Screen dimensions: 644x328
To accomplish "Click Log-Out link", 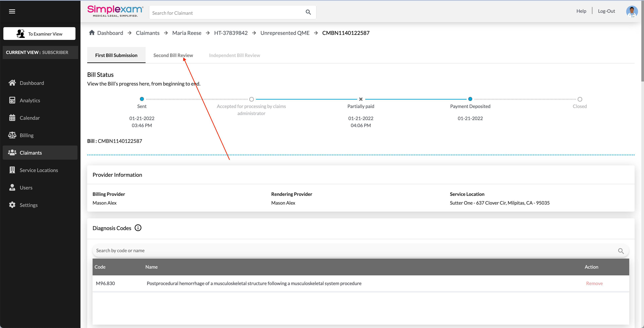I will point(606,11).
